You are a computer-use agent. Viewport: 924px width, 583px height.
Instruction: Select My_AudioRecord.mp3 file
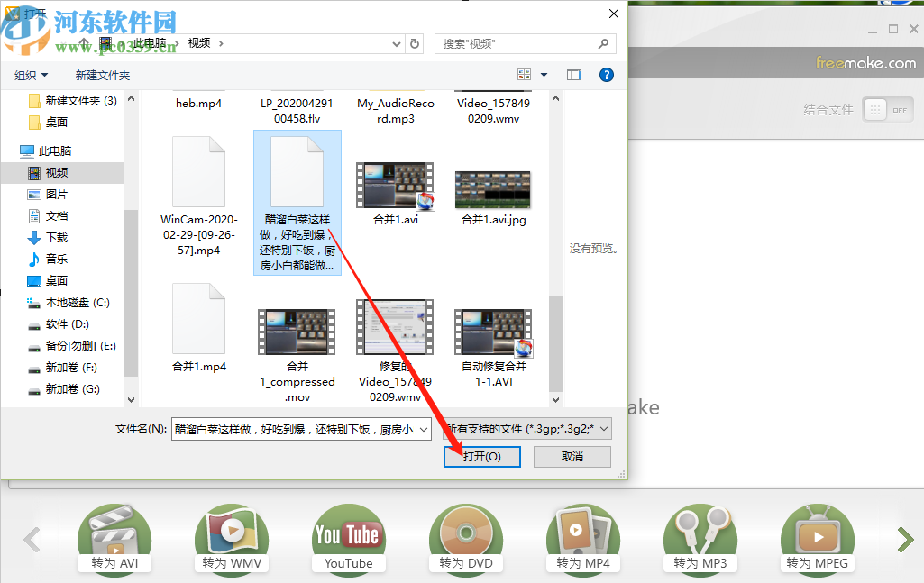tap(396, 111)
